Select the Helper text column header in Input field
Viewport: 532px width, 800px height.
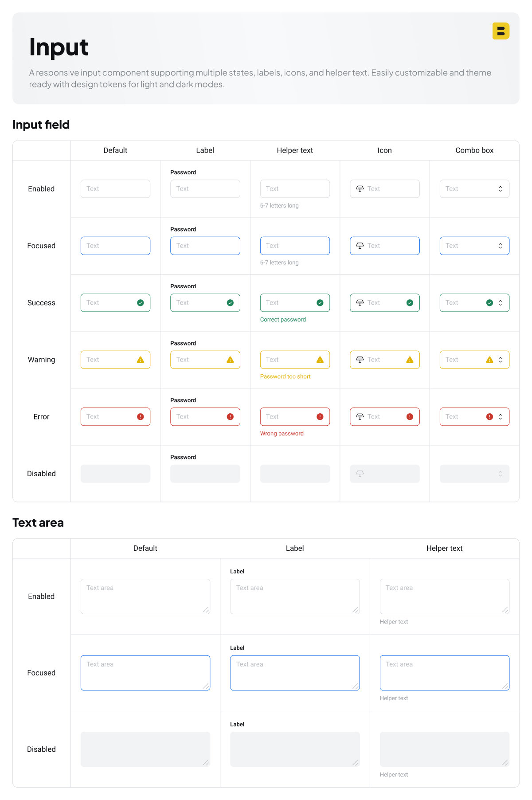point(295,150)
